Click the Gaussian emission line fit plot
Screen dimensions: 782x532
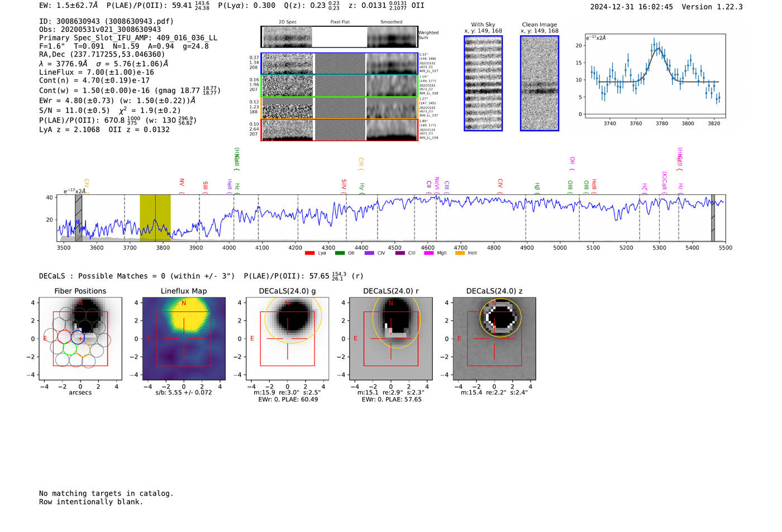(x=655, y=76)
